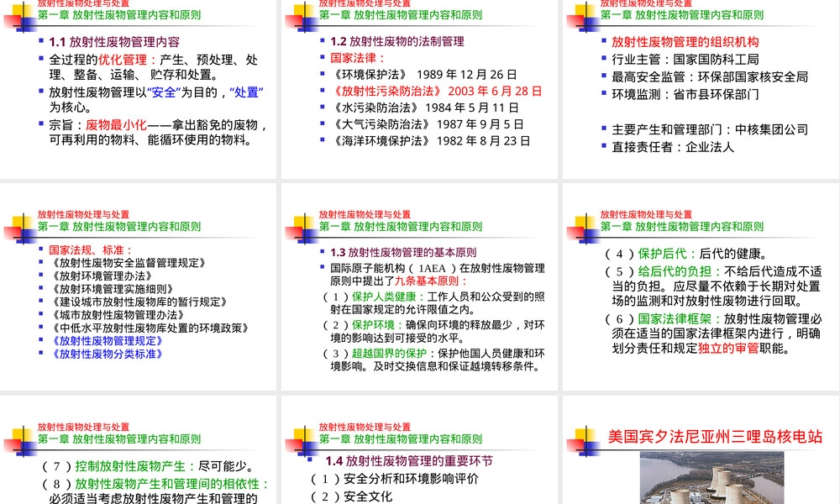840x504 pixels.
Task: Click the red words 独立的审管
Action: pyautogui.click(x=728, y=348)
